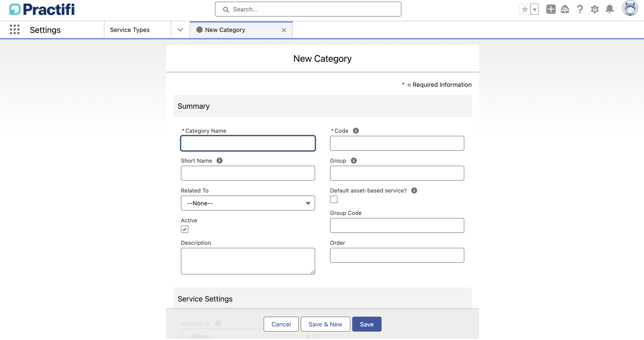Close the New Category tab

click(x=284, y=30)
